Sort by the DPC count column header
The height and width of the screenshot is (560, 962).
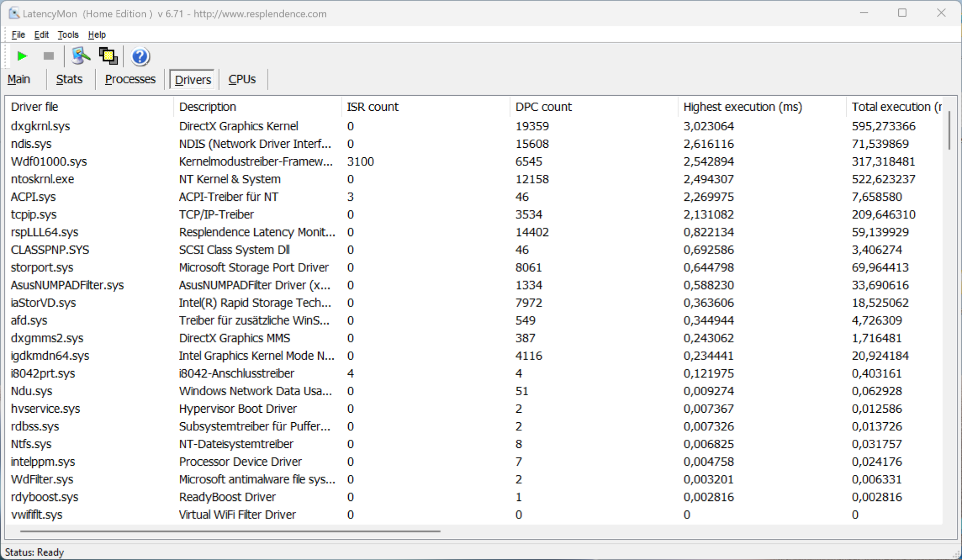543,107
